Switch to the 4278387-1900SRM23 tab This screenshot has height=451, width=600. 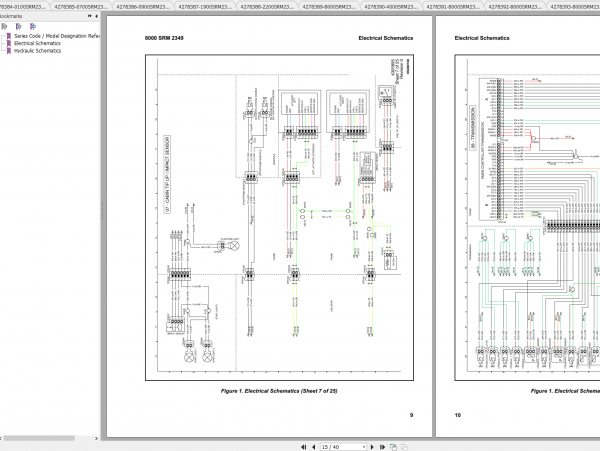click(205, 7)
